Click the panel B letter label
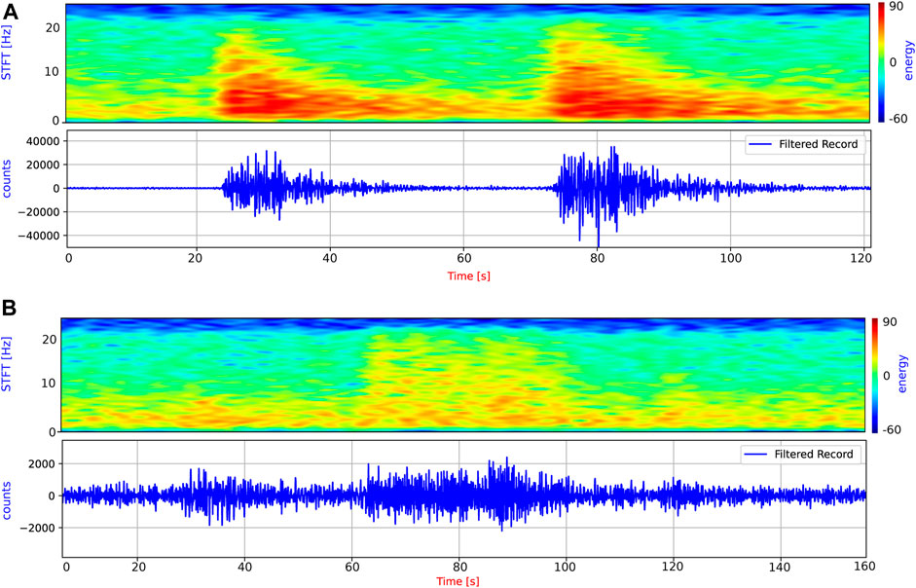 pos(10,308)
